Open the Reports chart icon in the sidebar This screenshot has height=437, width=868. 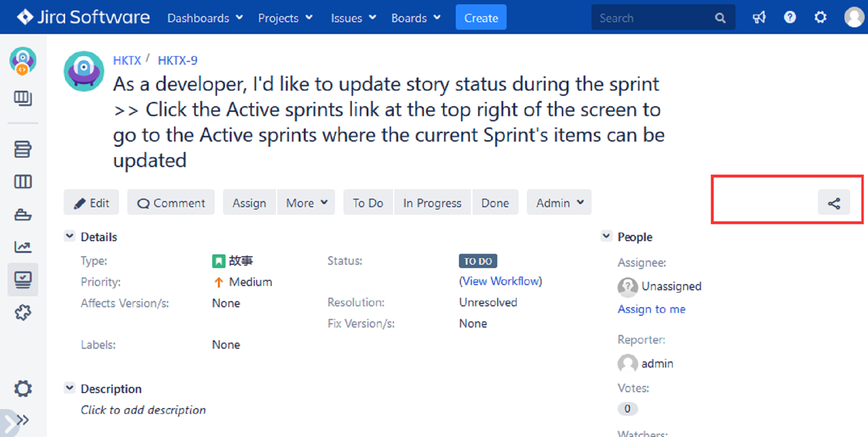pos(23,247)
